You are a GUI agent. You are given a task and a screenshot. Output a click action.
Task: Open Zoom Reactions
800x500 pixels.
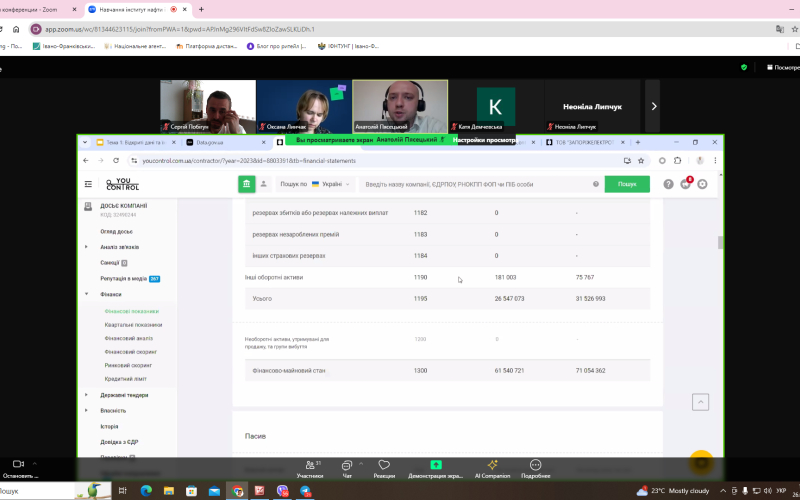click(384, 469)
